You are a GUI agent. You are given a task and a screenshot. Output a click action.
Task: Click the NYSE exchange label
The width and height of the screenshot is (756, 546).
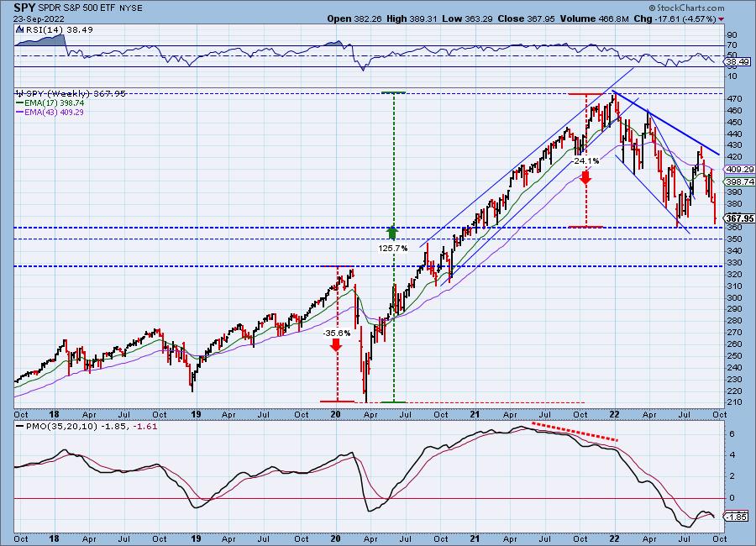pyautogui.click(x=133, y=8)
